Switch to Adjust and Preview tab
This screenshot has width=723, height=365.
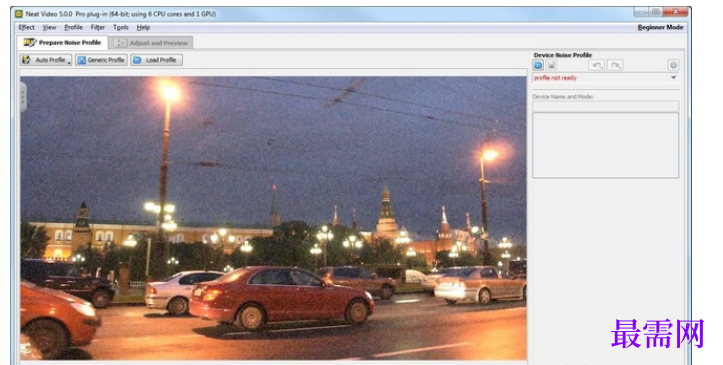tap(152, 43)
